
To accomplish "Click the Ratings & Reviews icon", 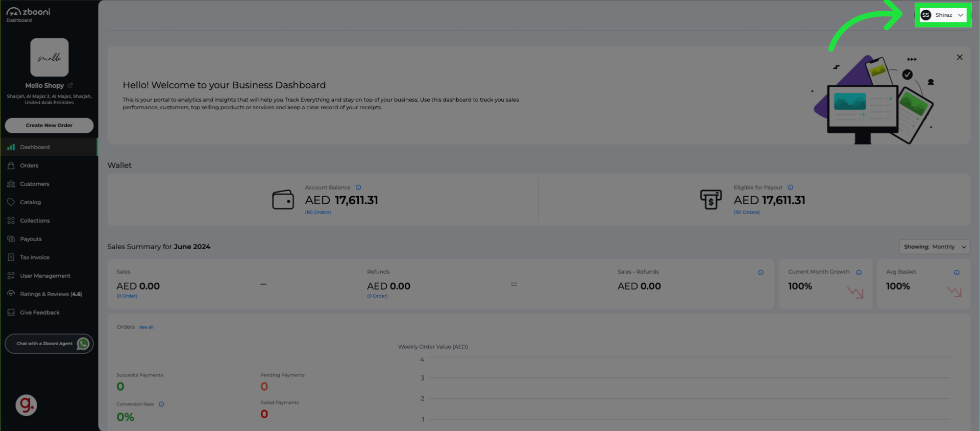I will tap(11, 294).
